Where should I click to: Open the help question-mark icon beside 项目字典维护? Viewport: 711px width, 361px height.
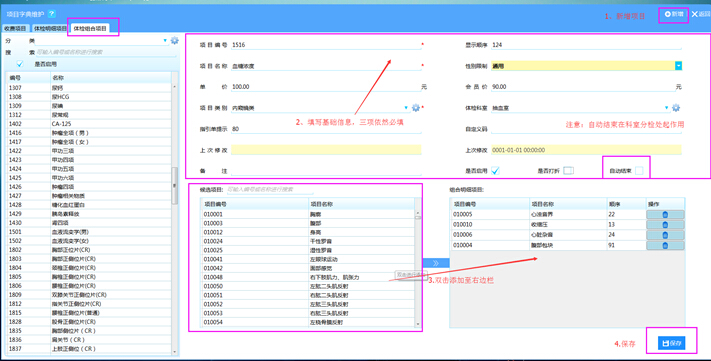[x=51, y=14]
